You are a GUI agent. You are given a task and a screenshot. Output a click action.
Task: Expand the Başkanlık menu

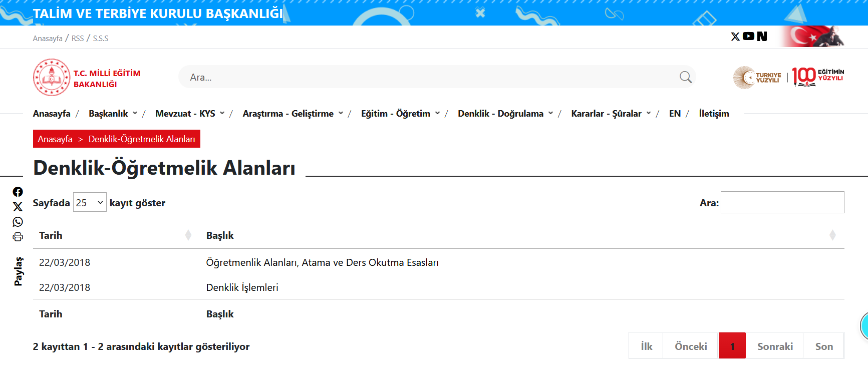pos(113,114)
